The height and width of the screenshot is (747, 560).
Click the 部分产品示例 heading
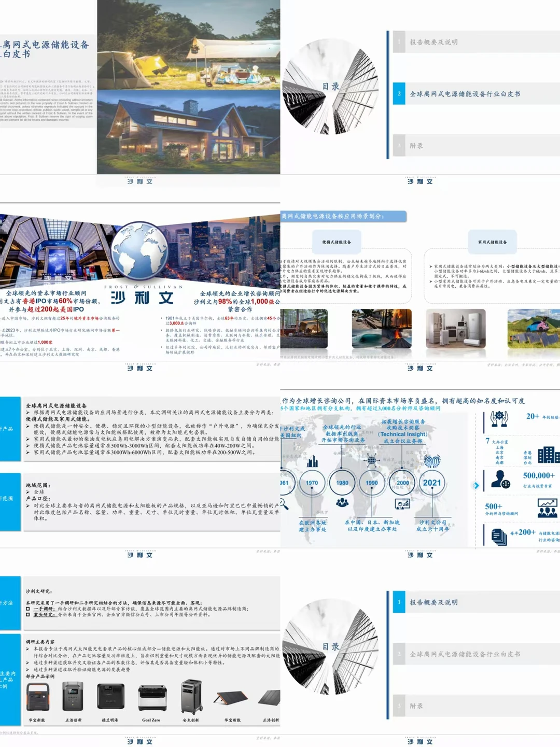[40, 676]
